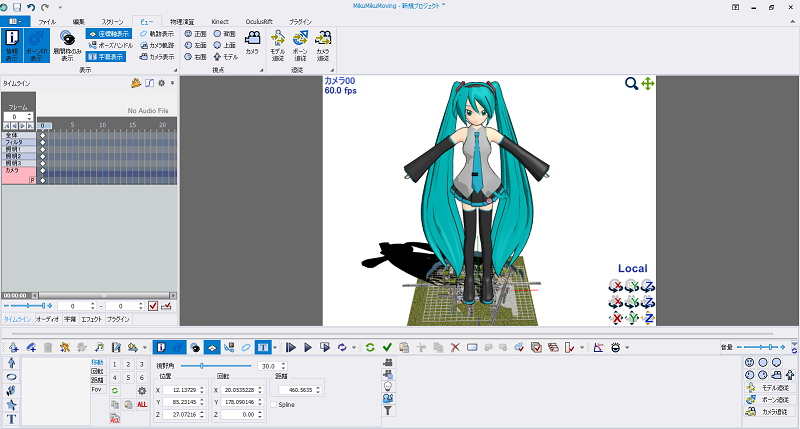The height and width of the screenshot is (429, 800).
Task: Click the green refresh arrows toolbar icon
Action: [370, 348]
